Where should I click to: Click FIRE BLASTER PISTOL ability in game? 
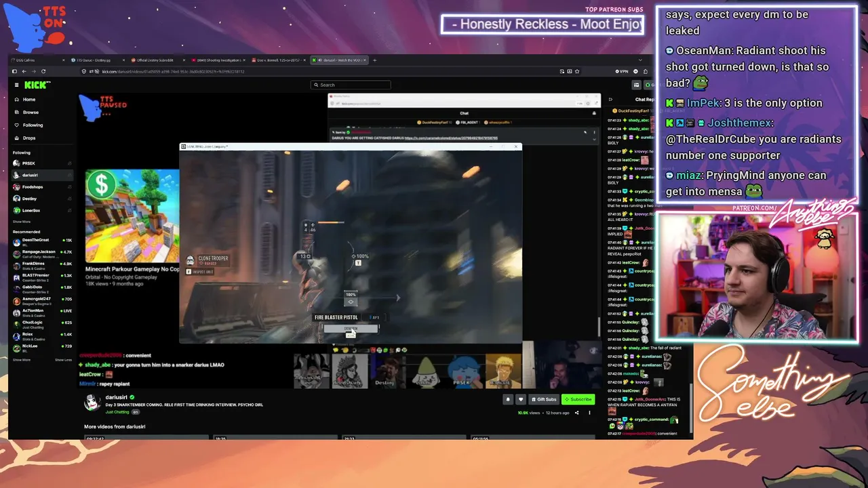click(x=336, y=317)
